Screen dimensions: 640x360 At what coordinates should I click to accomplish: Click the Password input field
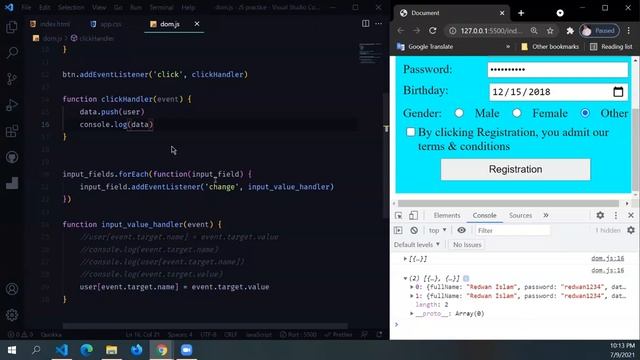pyautogui.click(x=558, y=69)
